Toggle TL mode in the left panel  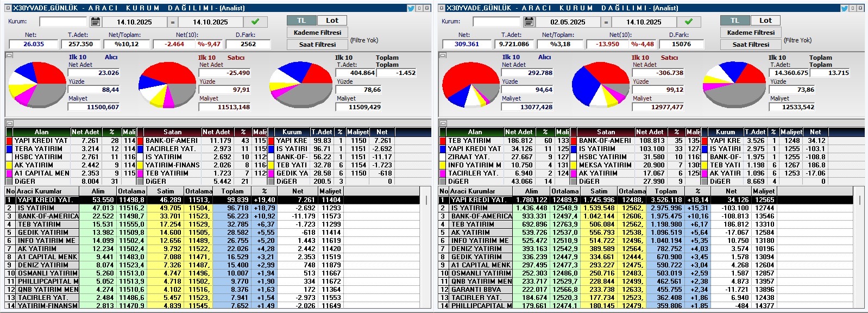(x=301, y=21)
